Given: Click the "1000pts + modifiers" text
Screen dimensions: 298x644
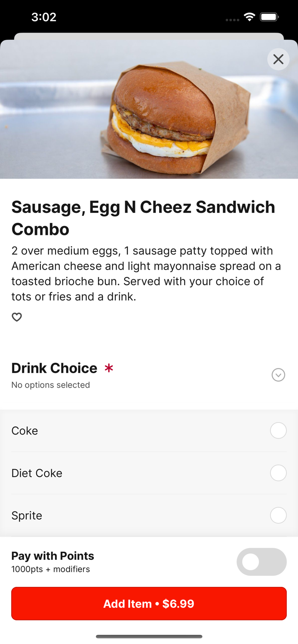Looking at the screenshot, I should click(51, 569).
